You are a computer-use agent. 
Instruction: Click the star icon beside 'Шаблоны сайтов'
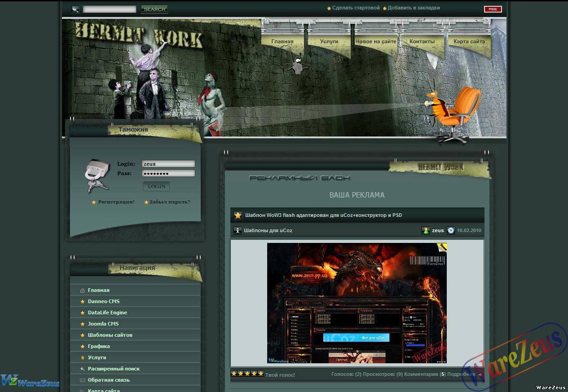click(x=82, y=335)
